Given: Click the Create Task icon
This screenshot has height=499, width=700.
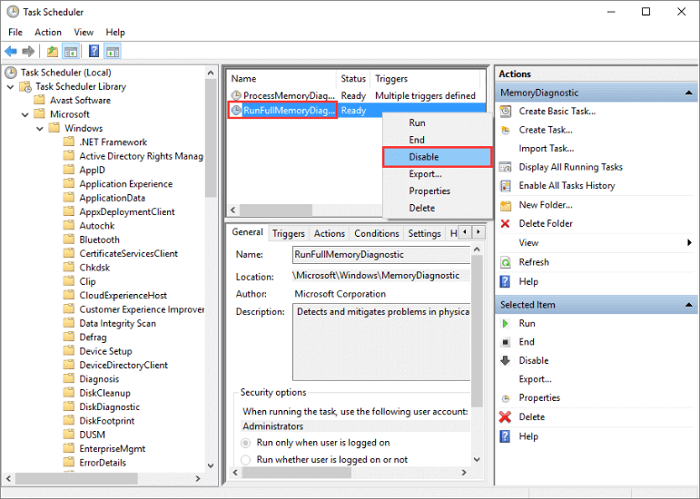Looking at the screenshot, I should pyautogui.click(x=505, y=130).
